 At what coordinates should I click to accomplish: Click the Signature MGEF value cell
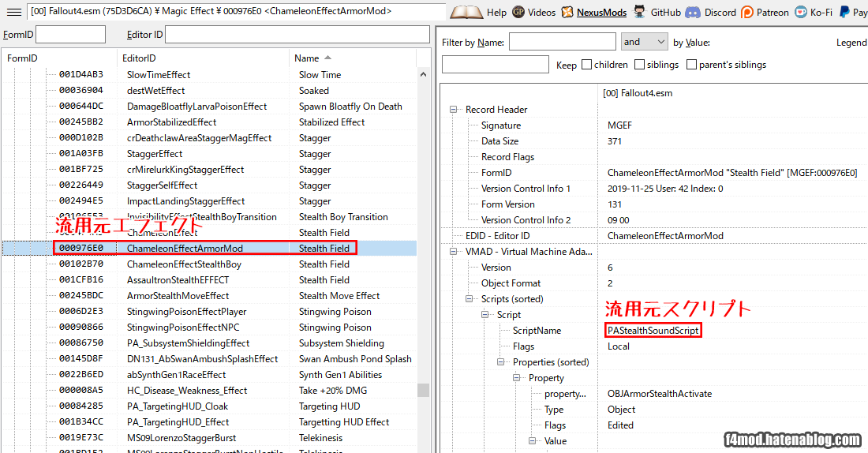619,125
